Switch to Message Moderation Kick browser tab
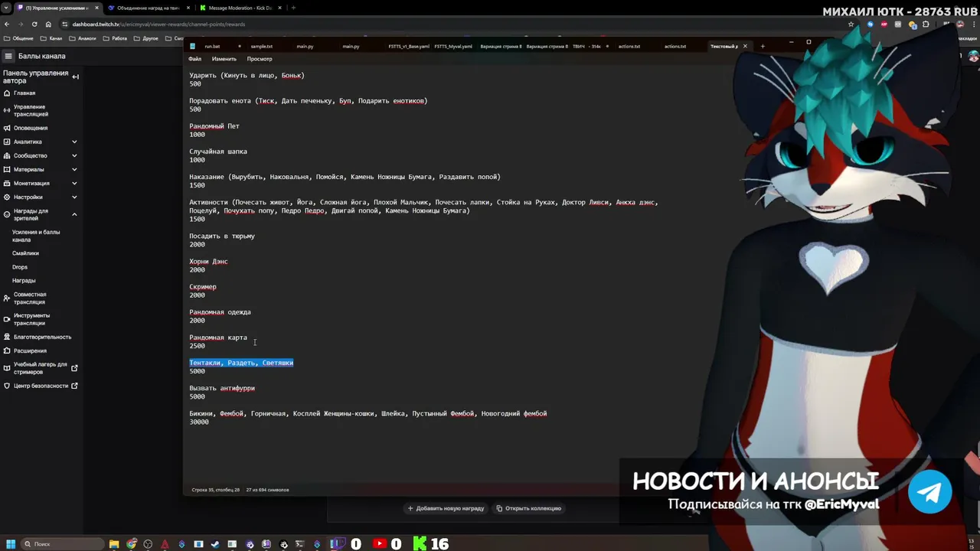 point(240,8)
